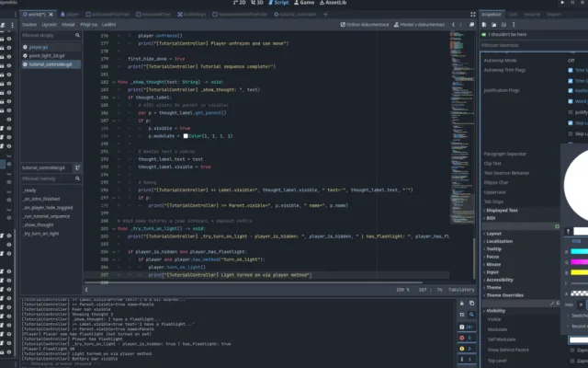Open Online dokumentace link
The height and width of the screenshot is (368, 588).
[365, 25]
